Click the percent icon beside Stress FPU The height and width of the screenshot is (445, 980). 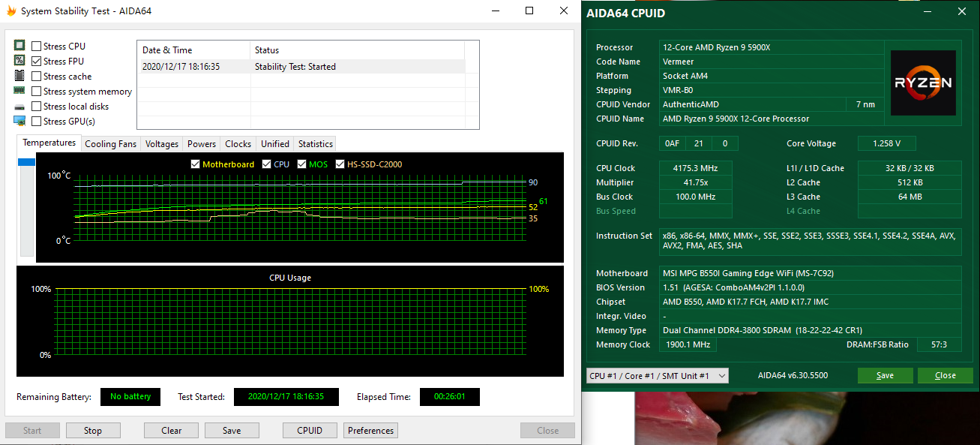(x=19, y=61)
